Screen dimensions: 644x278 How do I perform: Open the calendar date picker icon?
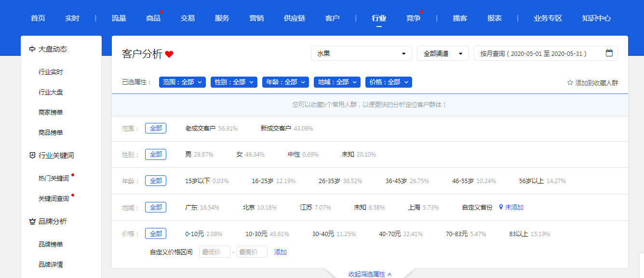click(x=609, y=53)
